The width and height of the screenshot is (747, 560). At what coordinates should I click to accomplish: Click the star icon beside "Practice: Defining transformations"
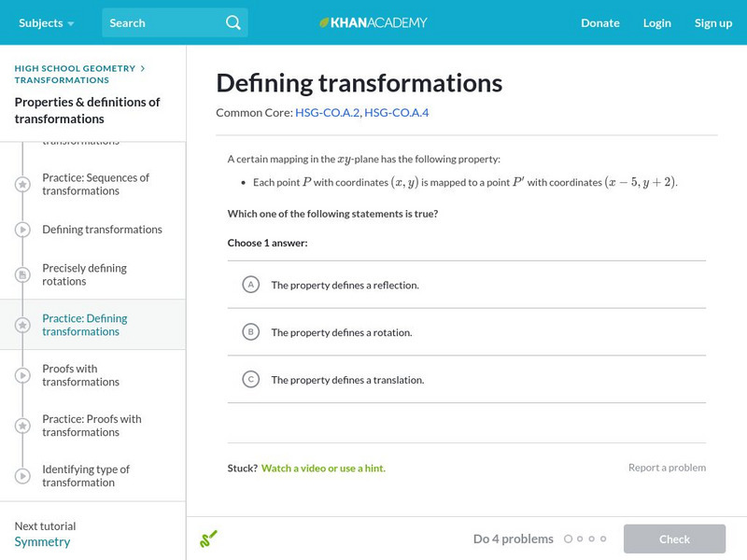coord(21,324)
